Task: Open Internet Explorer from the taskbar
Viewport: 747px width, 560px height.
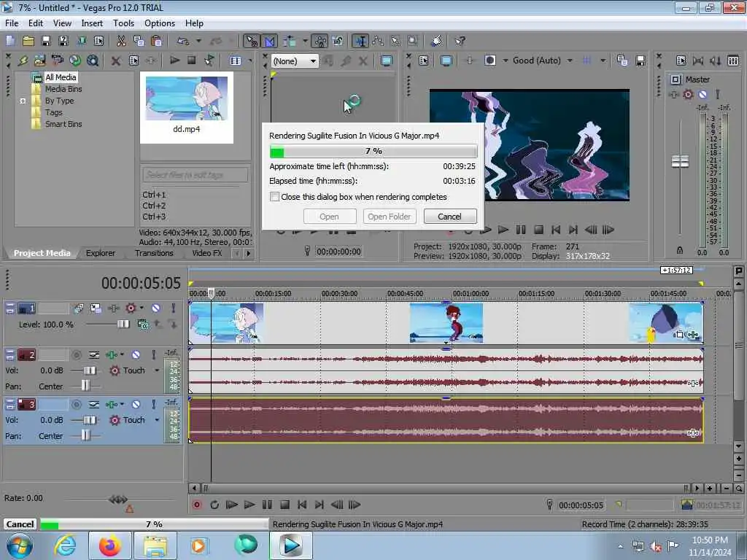Action: click(65, 545)
